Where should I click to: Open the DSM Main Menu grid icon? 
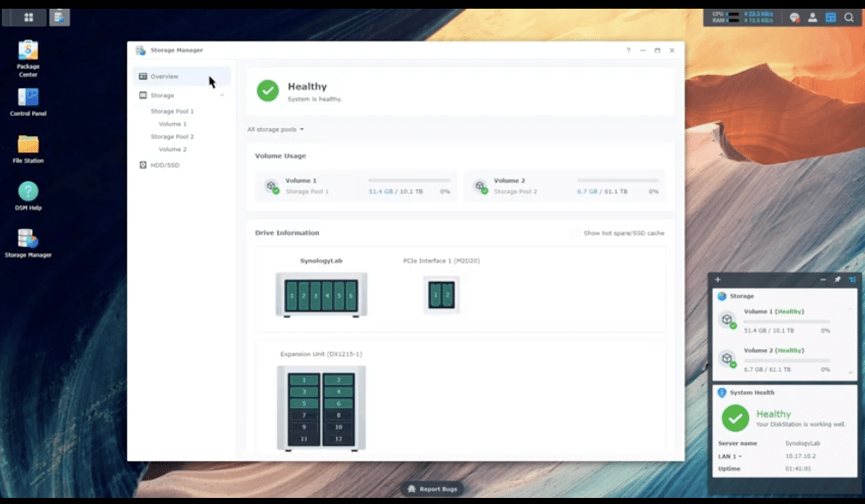click(28, 17)
